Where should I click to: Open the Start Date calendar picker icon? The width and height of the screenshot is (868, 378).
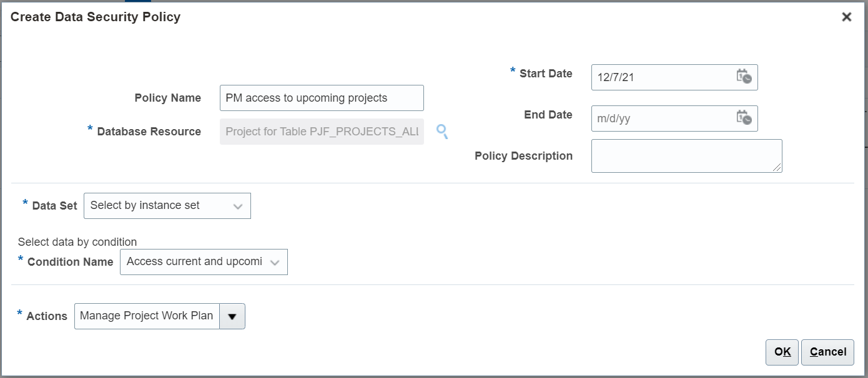744,77
